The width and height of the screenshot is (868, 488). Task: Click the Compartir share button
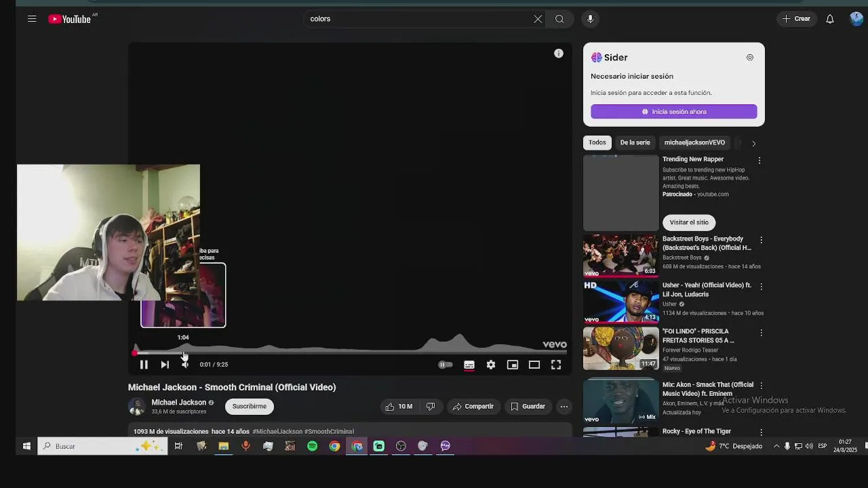473,407
